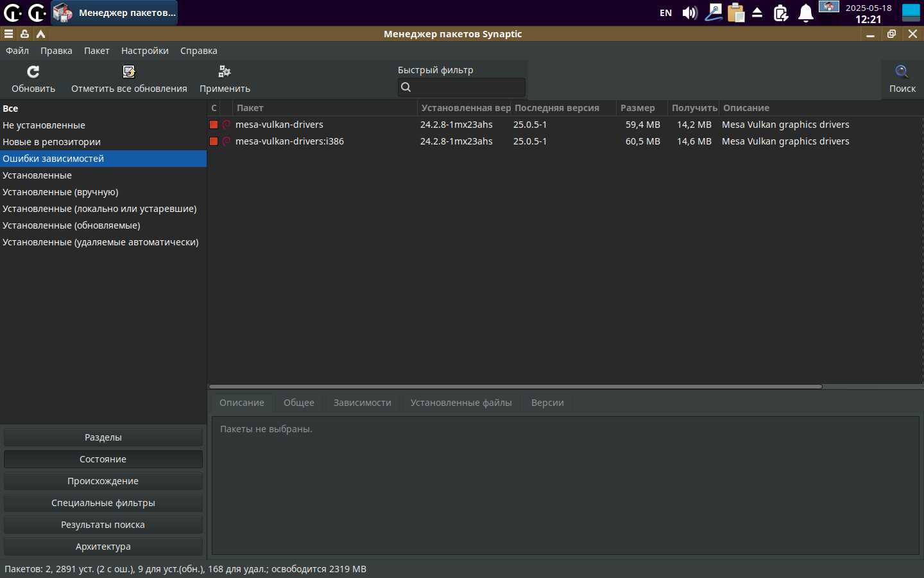Click the blue show desktop icon

pyautogui.click(x=911, y=13)
